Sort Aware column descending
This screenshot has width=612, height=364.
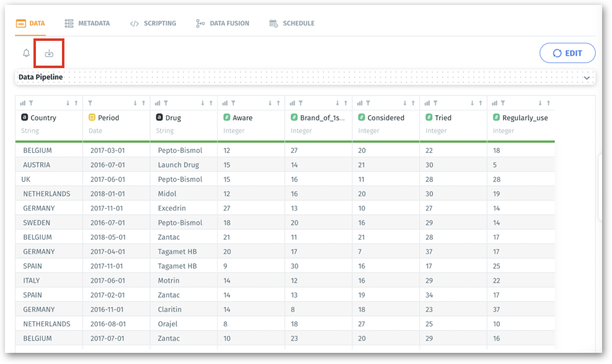coord(269,103)
